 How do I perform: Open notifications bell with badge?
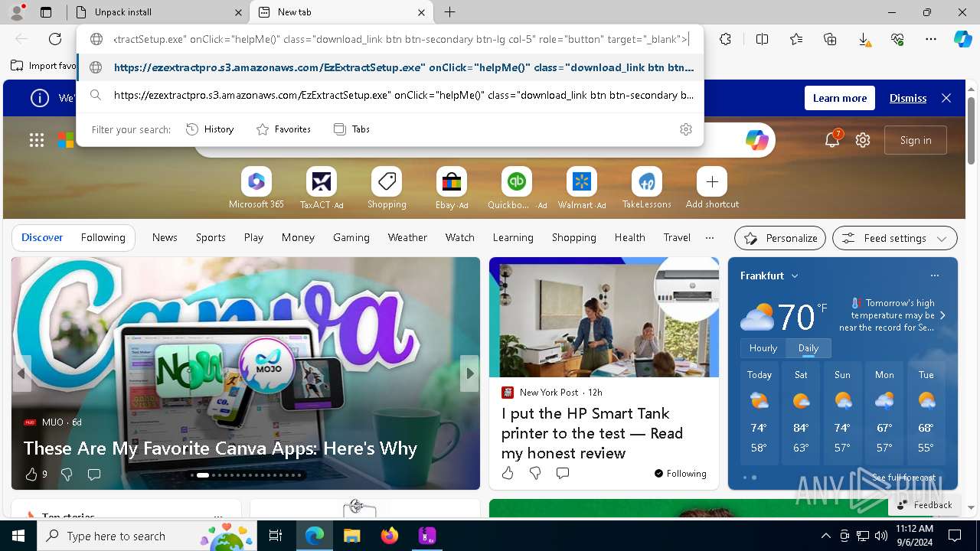[x=832, y=139]
